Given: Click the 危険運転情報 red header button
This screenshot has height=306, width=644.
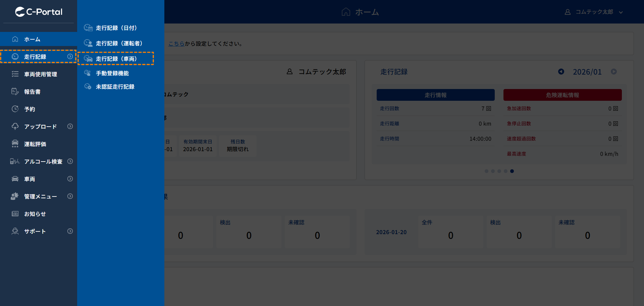Looking at the screenshot, I should (x=562, y=95).
